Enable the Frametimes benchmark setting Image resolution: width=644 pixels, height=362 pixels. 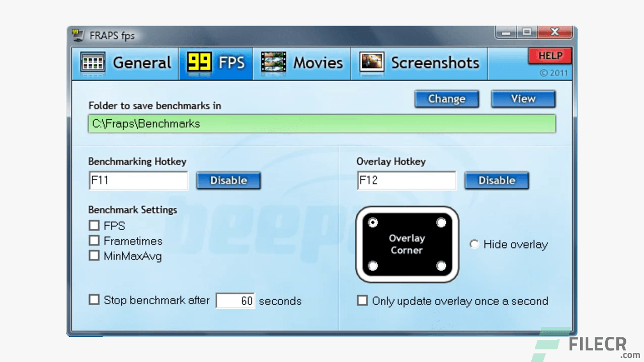tap(94, 240)
